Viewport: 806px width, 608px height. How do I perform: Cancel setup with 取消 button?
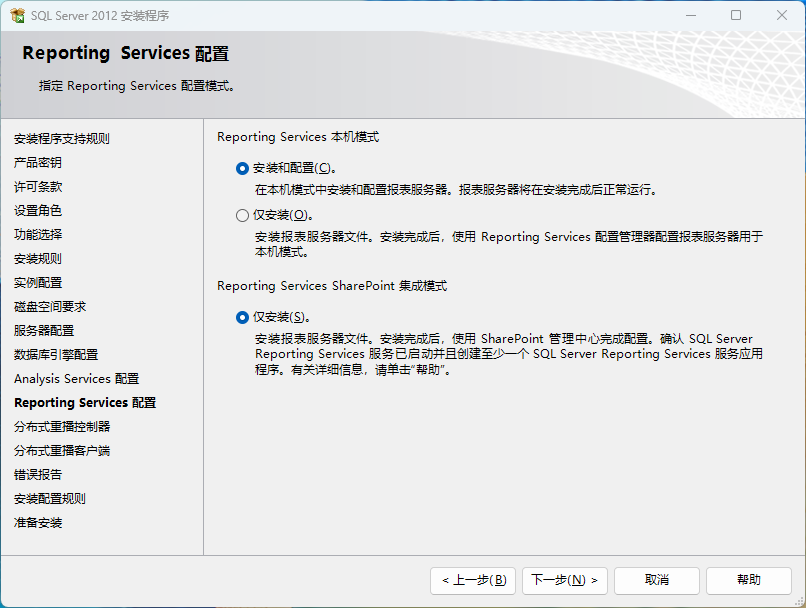point(656,580)
